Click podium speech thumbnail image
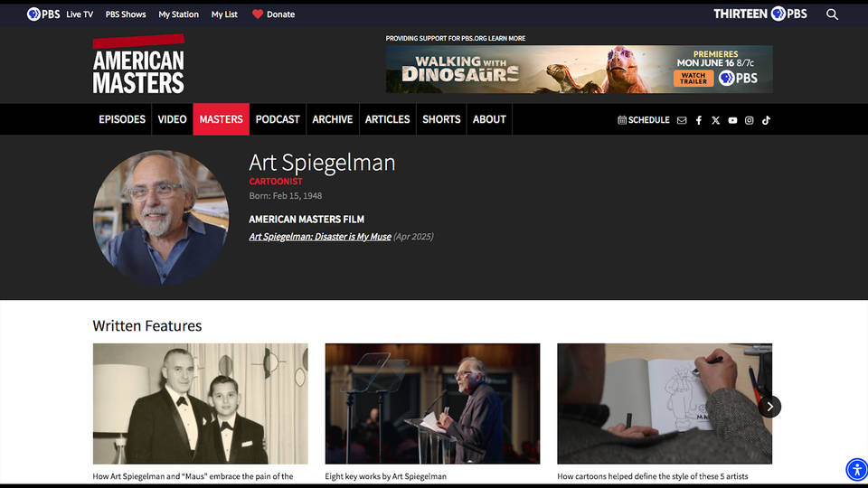 (x=432, y=403)
